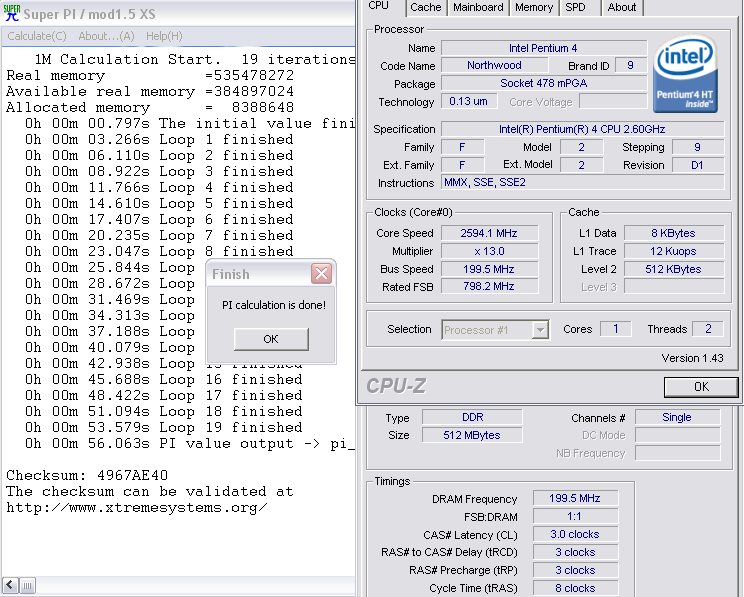
Task: Open the Help(H) menu
Action: tap(164, 36)
